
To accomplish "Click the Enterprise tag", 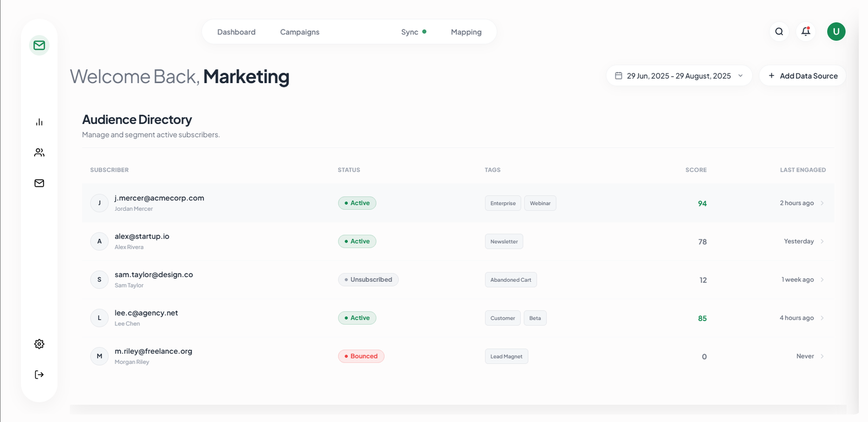I will tap(503, 203).
